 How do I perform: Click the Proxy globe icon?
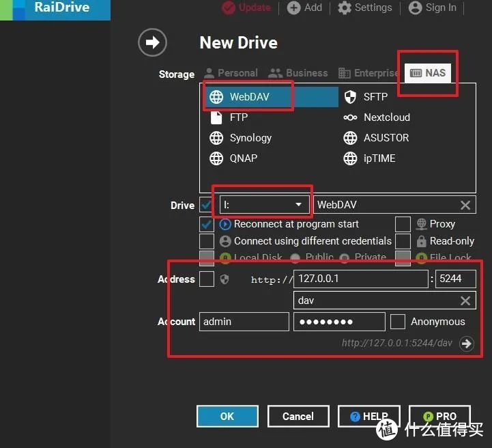(x=422, y=224)
